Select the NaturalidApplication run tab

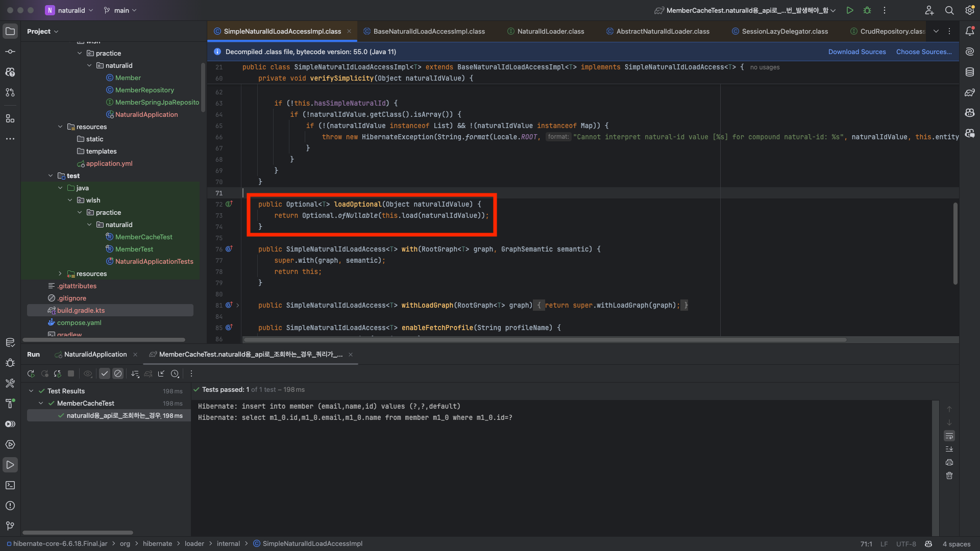coord(95,355)
